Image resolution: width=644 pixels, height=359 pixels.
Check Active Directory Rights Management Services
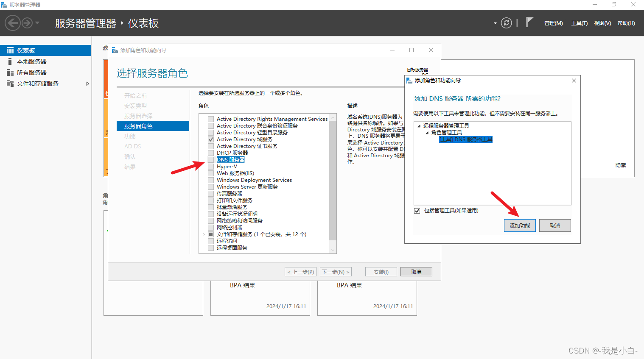(x=211, y=119)
